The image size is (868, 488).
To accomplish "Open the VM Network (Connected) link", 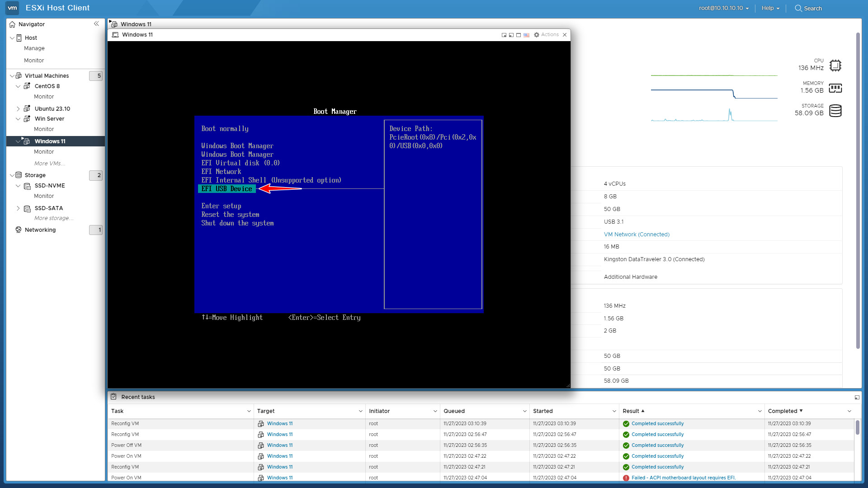I will click(636, 234).
